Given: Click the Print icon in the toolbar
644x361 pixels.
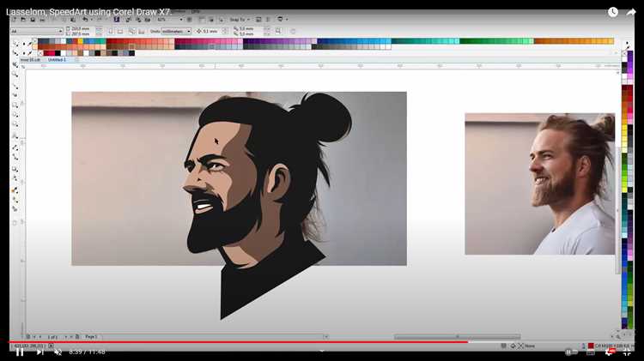Looking at the screenshot, I should tap(42, 19).
